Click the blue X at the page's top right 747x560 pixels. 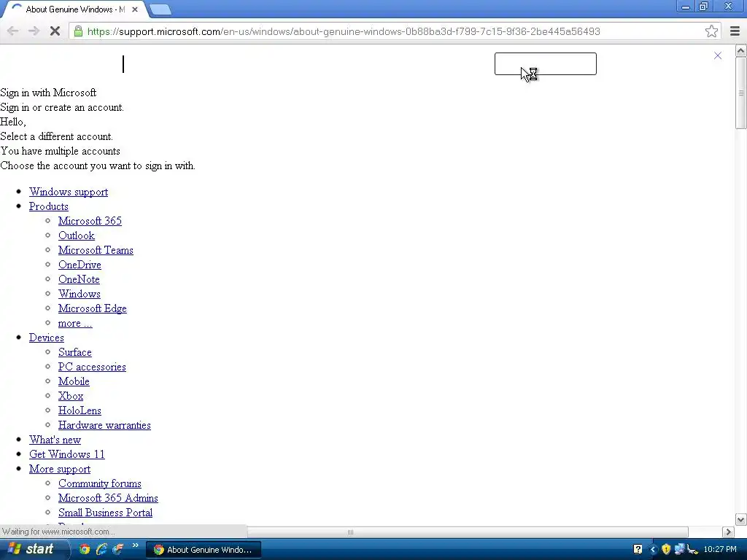pos(718,55)
